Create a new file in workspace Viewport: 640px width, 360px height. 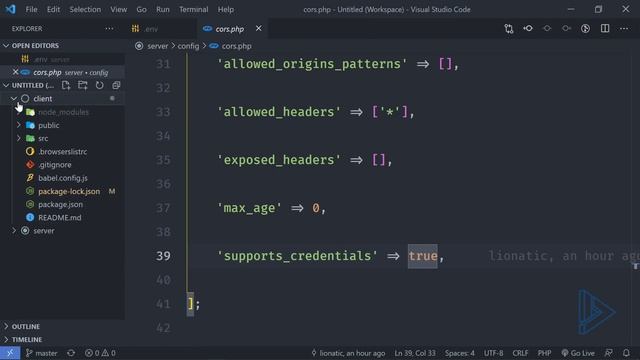coord(66,85)
